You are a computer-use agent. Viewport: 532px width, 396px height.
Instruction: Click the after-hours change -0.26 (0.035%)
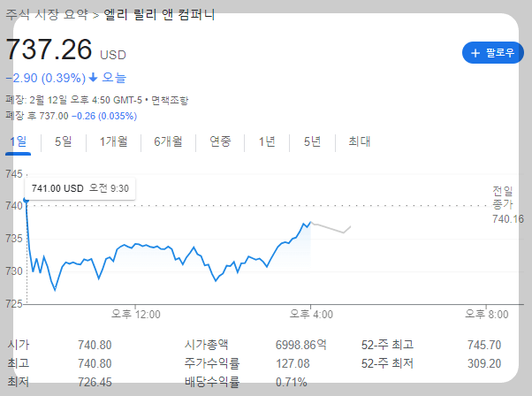(104, 116)
